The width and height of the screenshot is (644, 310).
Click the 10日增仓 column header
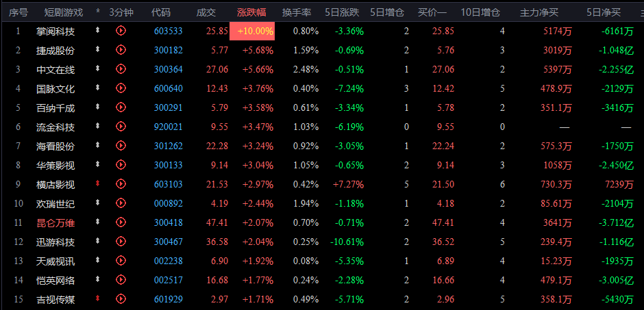pyautogui.click(x=480, y=12)
